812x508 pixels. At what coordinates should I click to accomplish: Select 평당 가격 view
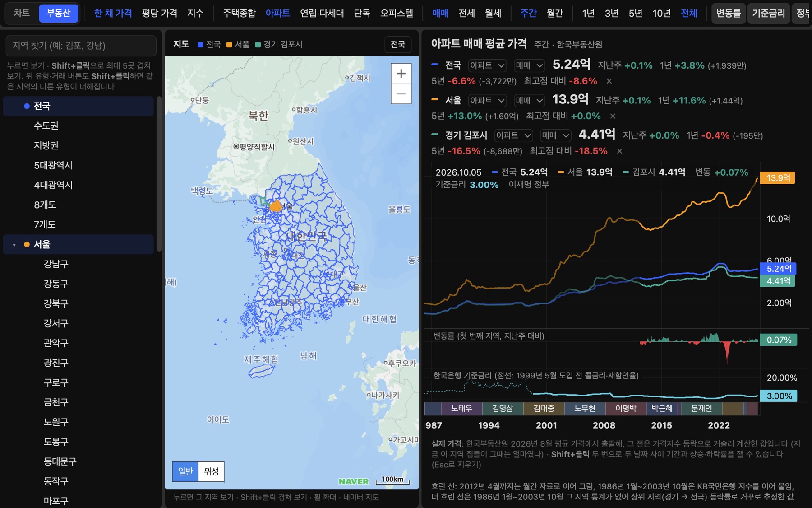pos(159,13)
